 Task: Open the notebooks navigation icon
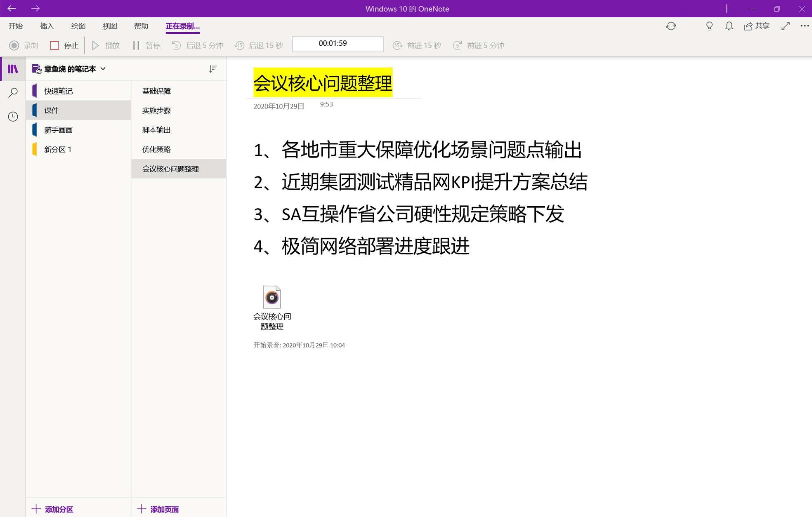coord(13,69)
